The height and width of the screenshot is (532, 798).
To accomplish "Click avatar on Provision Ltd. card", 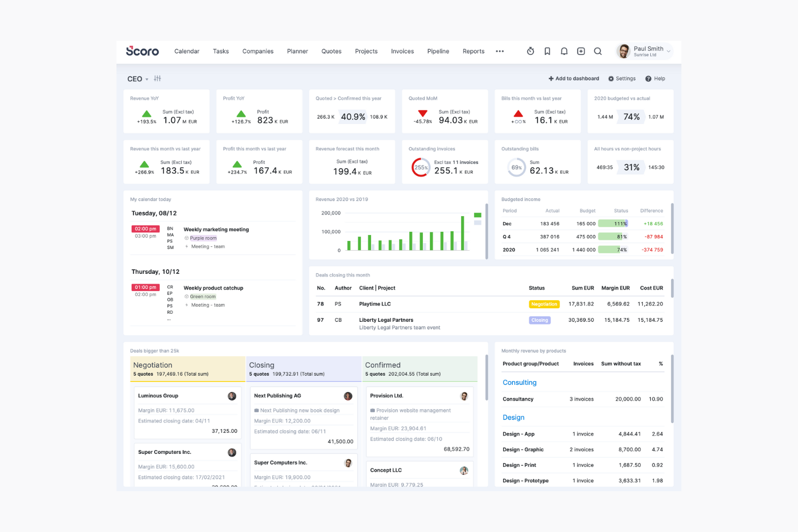I will click(464, 396).
